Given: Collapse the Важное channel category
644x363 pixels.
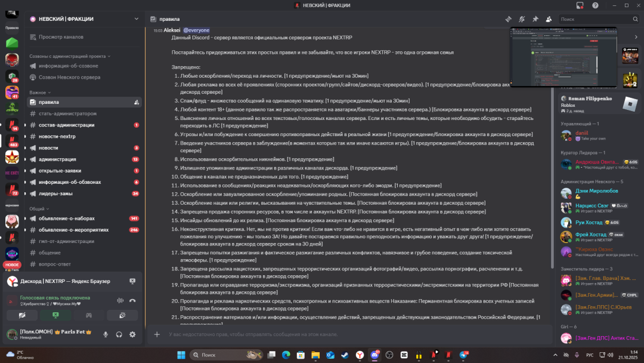Looking at the screenshot, I should click(40, 93).
